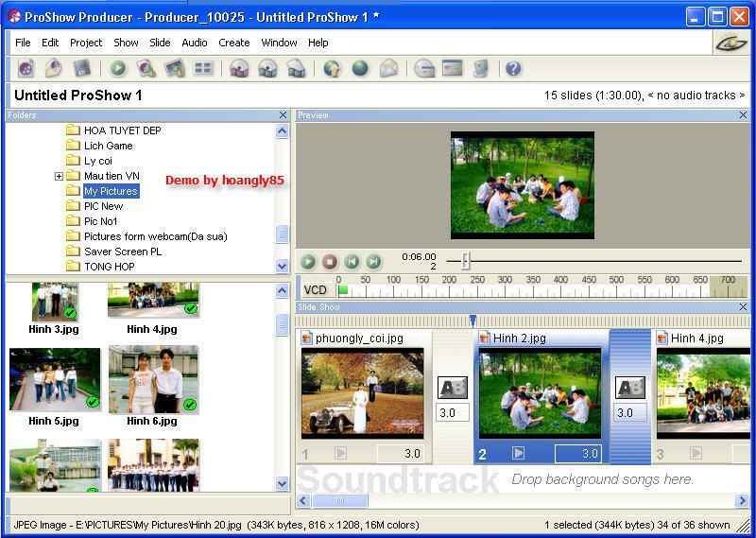Click the Create DVD disc icon
756x538 pixels.
coord(239,68)
